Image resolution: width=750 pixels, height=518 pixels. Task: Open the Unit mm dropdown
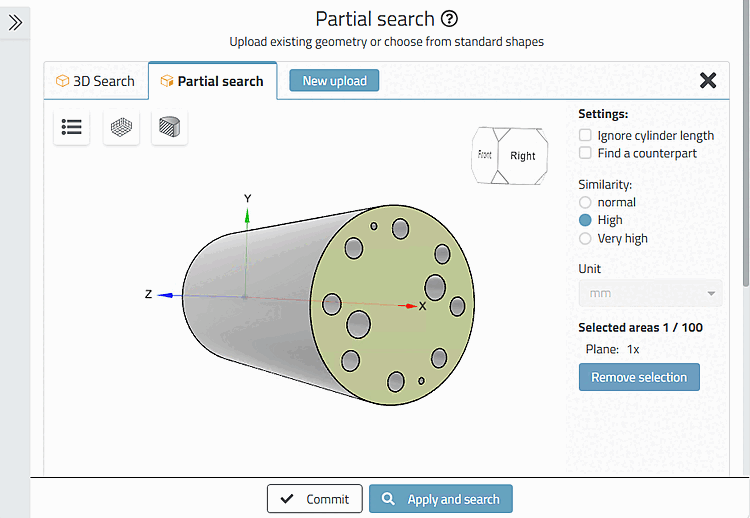[650, 294]
